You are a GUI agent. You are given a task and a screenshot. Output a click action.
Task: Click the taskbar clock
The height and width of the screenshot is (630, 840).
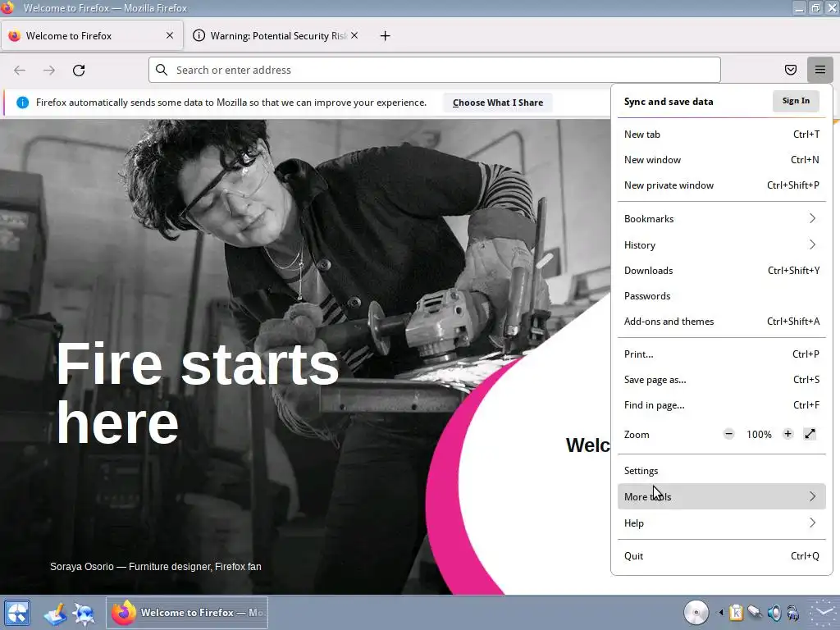(x=824, y=613)
